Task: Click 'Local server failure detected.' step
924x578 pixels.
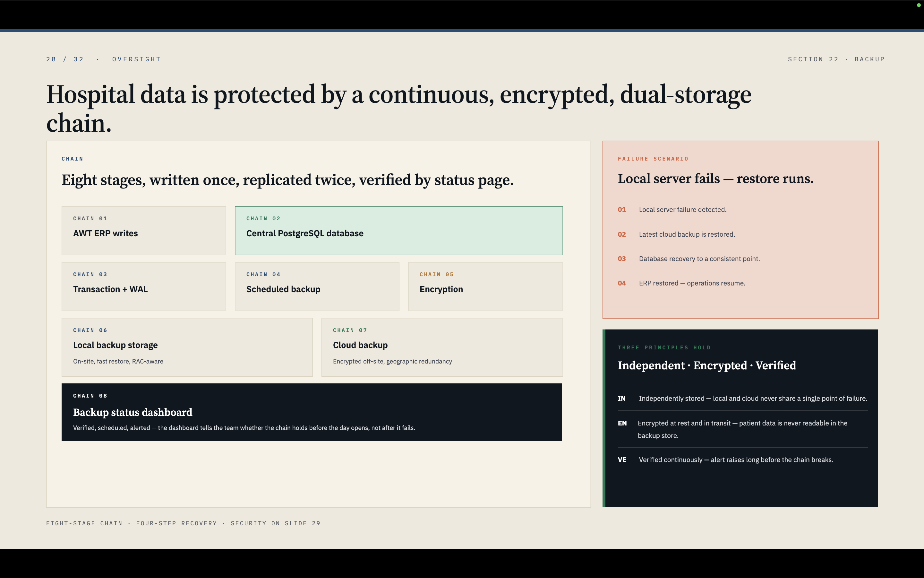Action: (682, 209)
